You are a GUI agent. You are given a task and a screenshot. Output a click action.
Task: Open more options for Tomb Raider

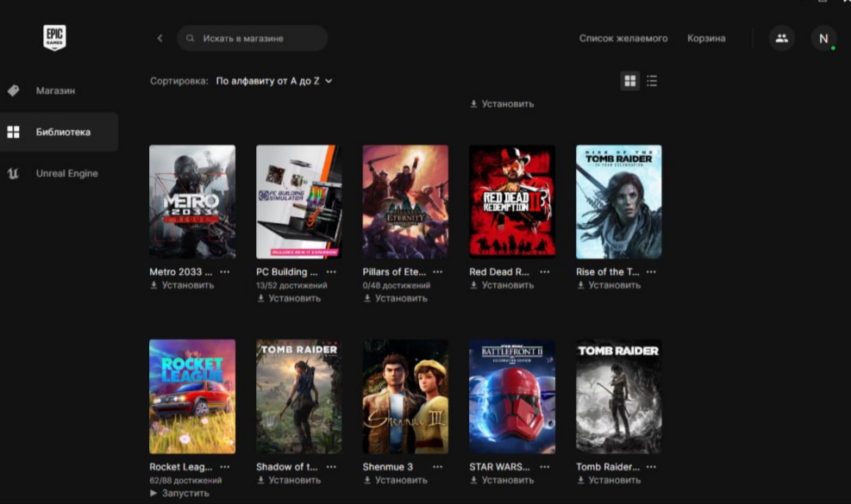(651, 467)
